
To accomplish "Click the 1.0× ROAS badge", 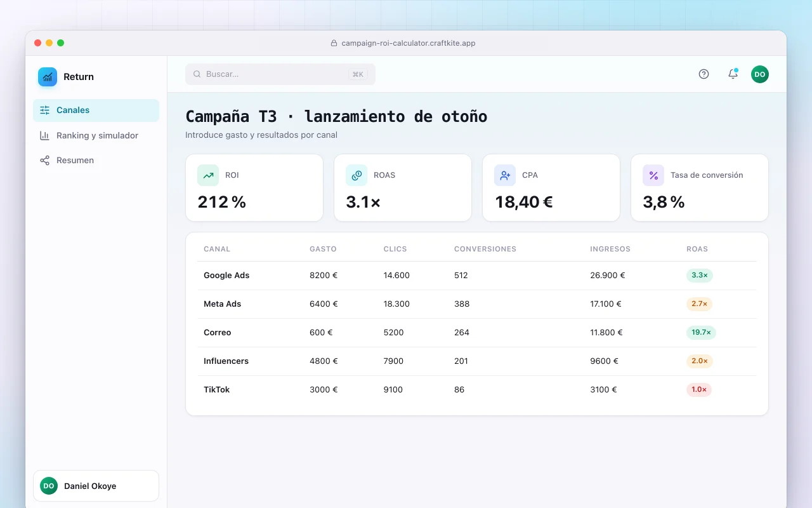I will point(699,390).
